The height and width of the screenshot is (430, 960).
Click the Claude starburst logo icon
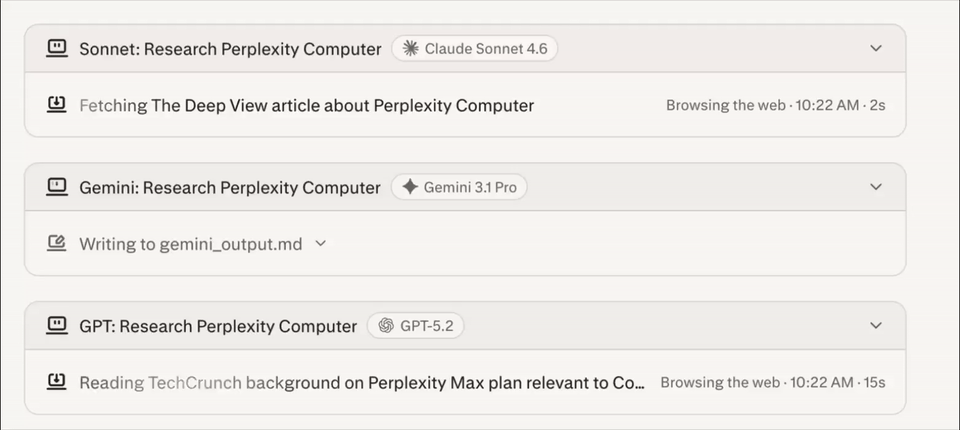[x=410, y=48]
